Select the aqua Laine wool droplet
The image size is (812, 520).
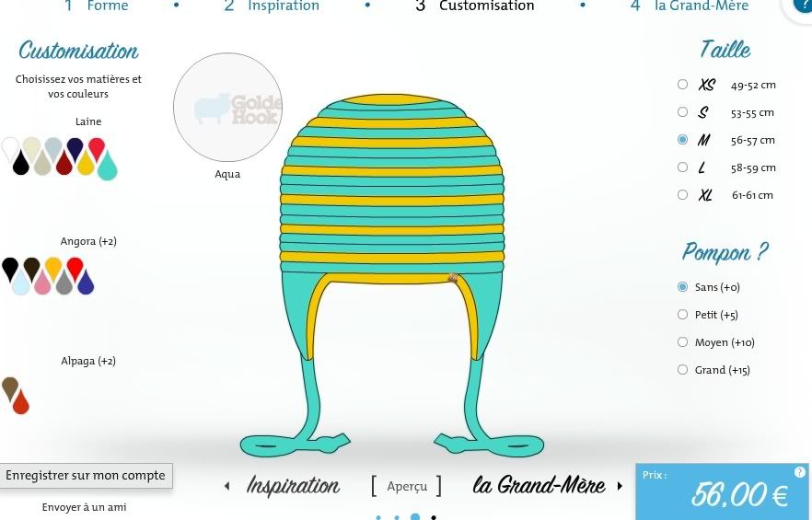coord(107,167)
